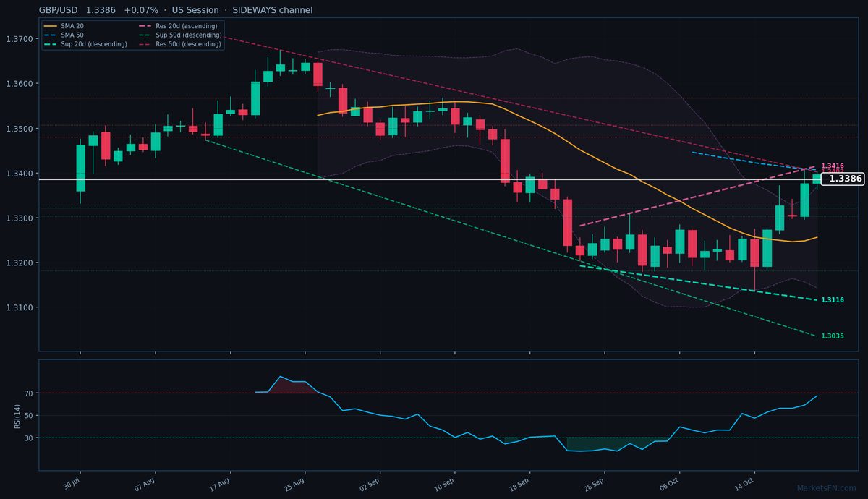Select the SMA 50 legend entry
868x499 pixels.
tap(64, 35)
